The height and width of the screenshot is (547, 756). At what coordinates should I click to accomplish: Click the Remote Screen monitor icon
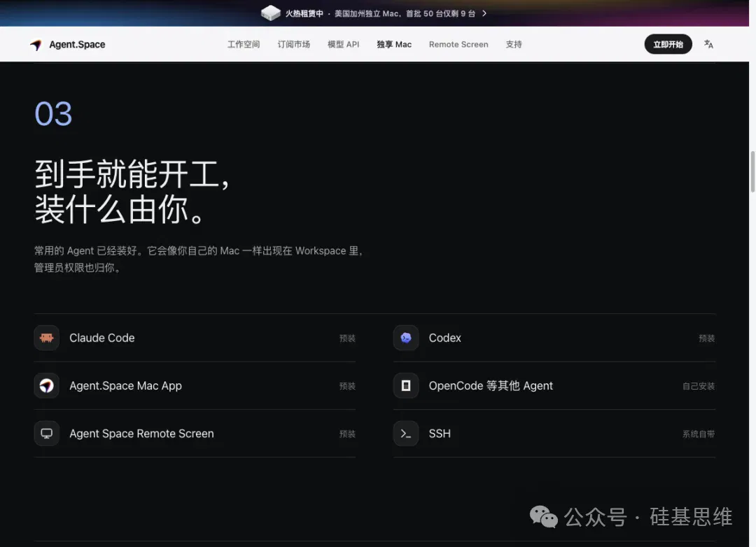[x=47, y=433]
